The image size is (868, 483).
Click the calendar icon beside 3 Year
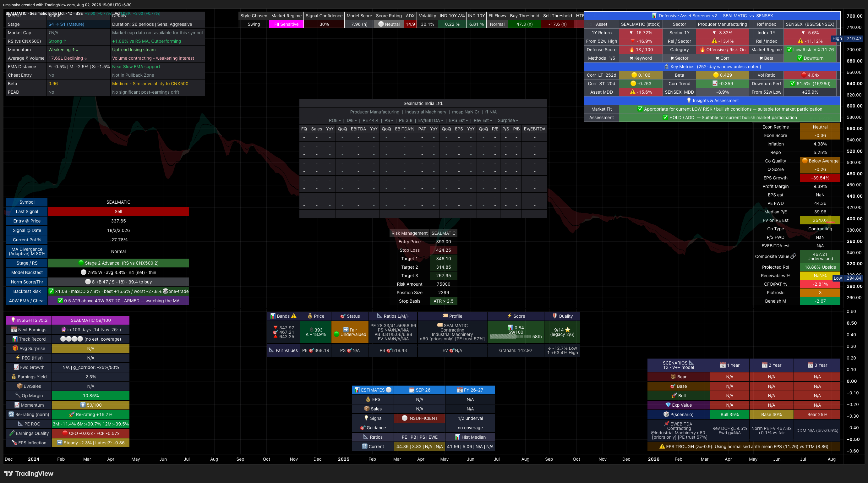pyautogui.click(x=811, y=365)
